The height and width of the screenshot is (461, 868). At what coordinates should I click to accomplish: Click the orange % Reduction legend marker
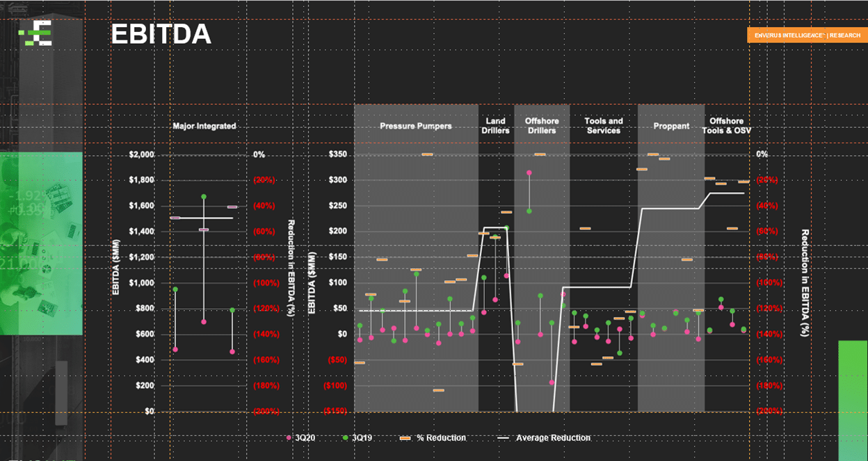point(405,438)
